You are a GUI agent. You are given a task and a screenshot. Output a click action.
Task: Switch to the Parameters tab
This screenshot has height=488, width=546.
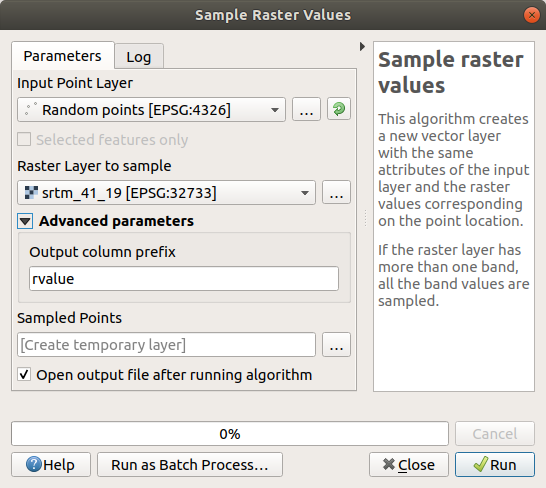63,56
